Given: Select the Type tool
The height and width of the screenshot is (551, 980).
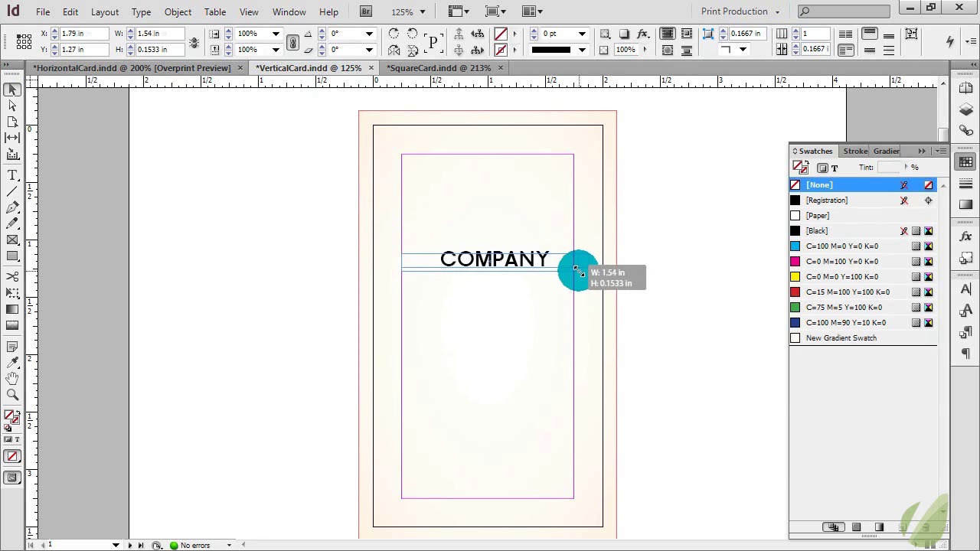Looking at the screenshot, I should point(12,175).
